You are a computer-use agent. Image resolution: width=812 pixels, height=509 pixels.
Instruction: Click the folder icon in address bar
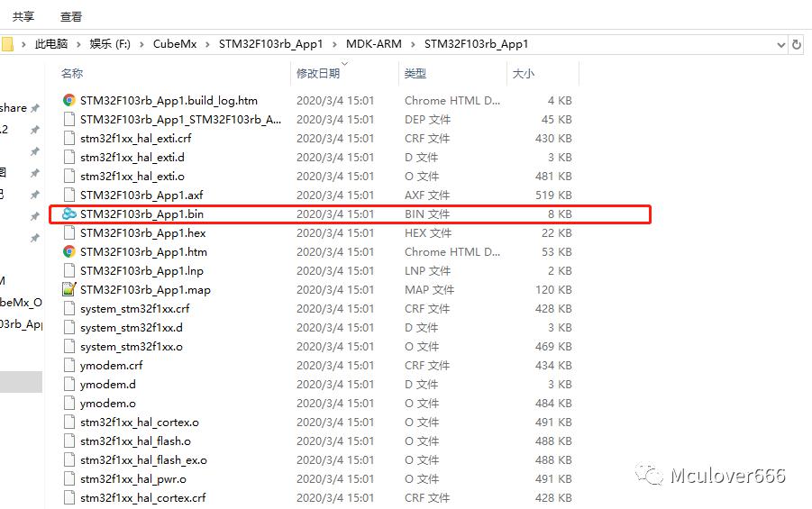tap(6, 44)
